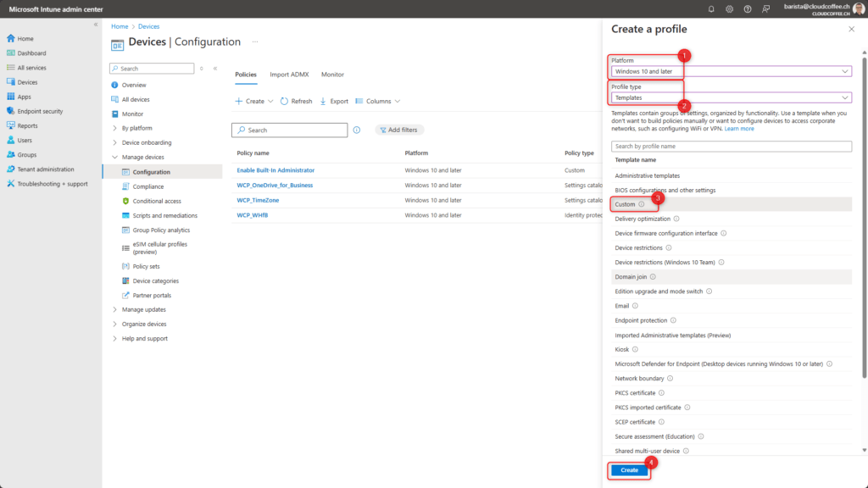
Task: Click the policy Search field
Action: tap(290, 130)
